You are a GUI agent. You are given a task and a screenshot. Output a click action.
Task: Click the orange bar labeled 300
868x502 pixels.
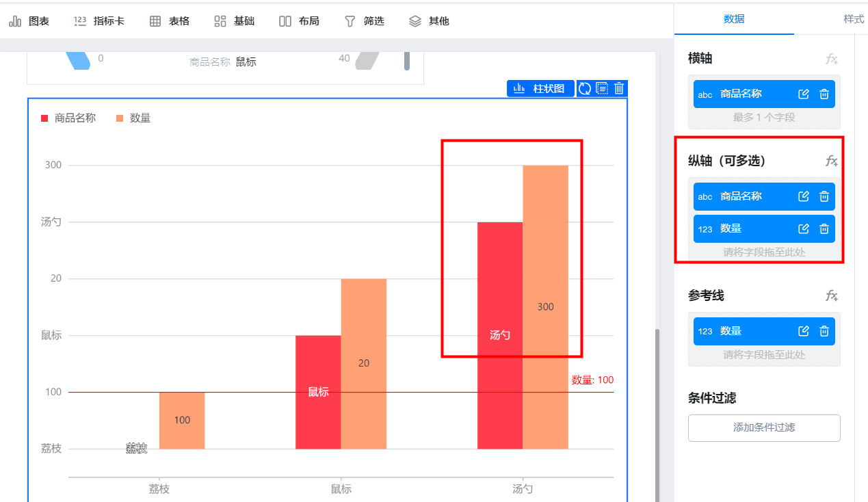coord(545,307)
